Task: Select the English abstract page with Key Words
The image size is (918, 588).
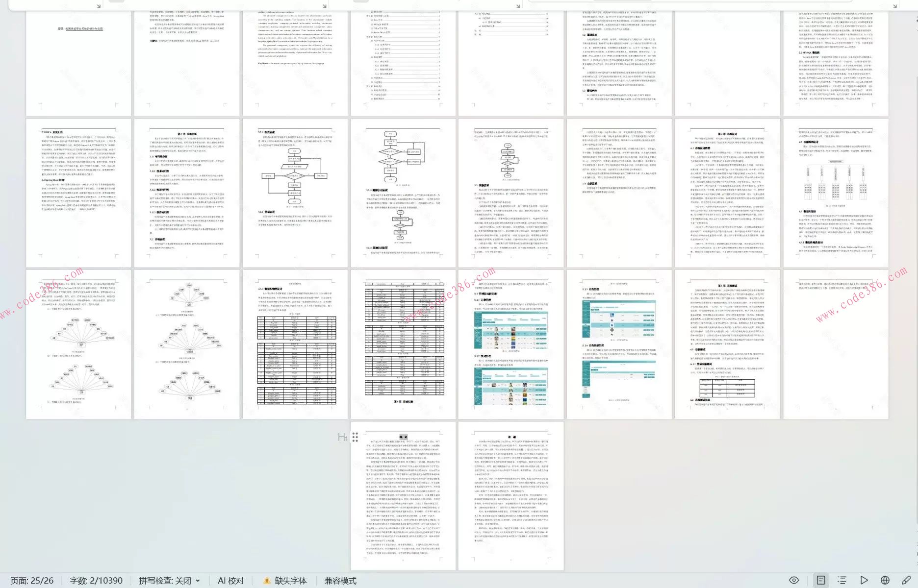Action: (295, 64)
